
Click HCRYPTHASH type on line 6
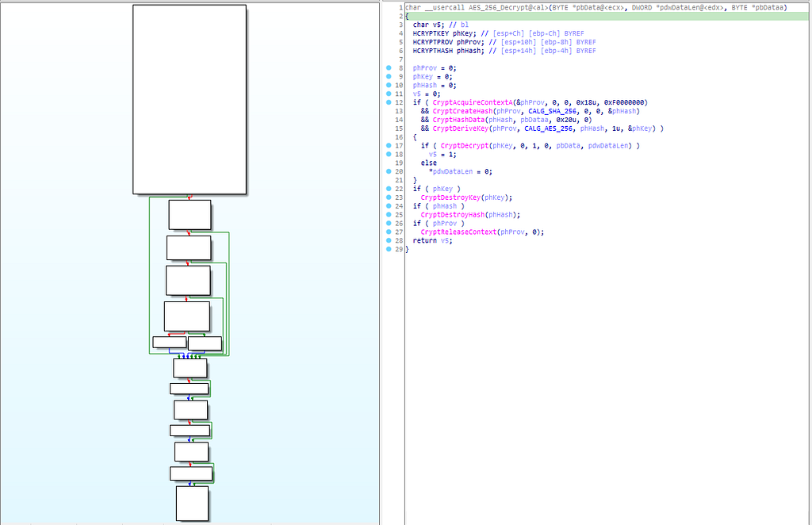[433, 51]
